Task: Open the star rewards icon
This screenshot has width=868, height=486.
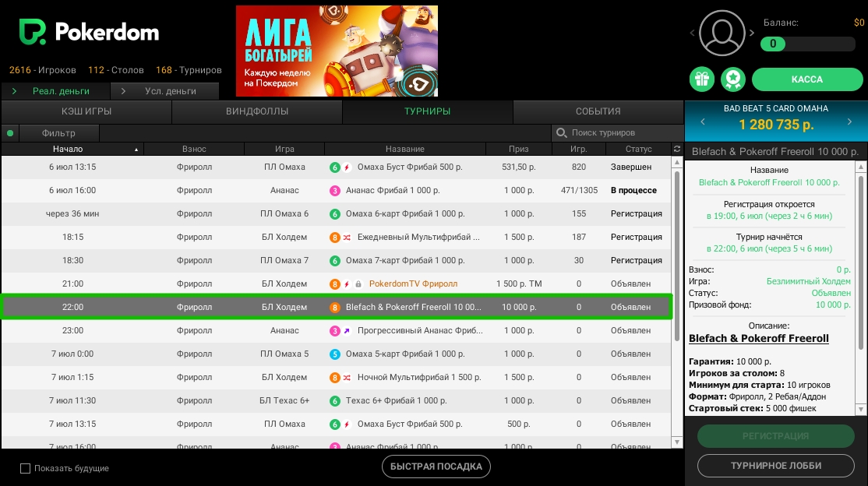Action: pyautogui.click(x=733, y=79)
